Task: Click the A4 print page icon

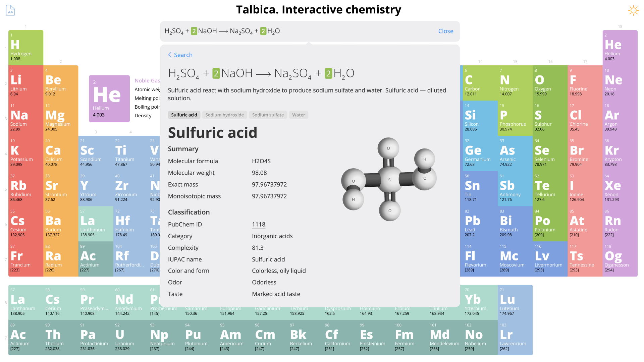Action: coord(10,10)
